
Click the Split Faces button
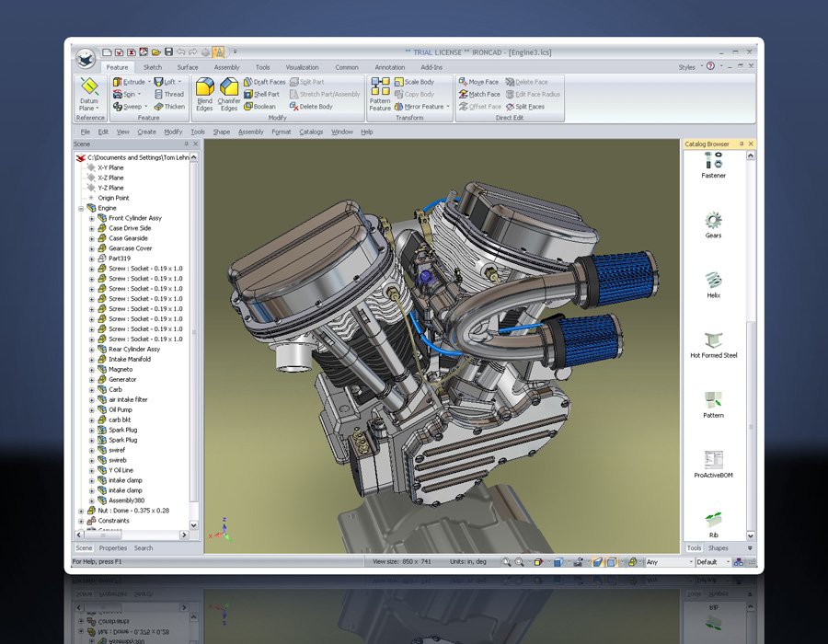click(x=524, y=107)
